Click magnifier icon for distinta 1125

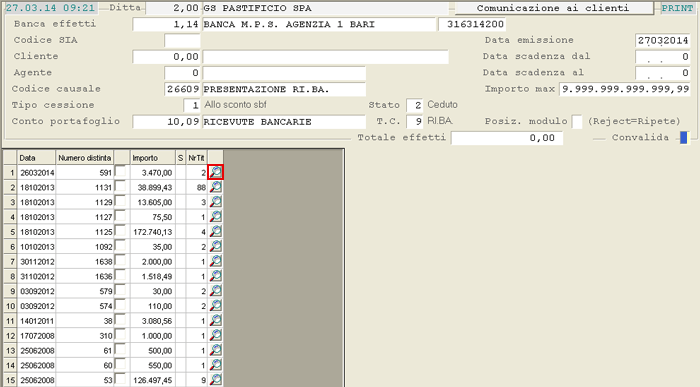point(216,232)
